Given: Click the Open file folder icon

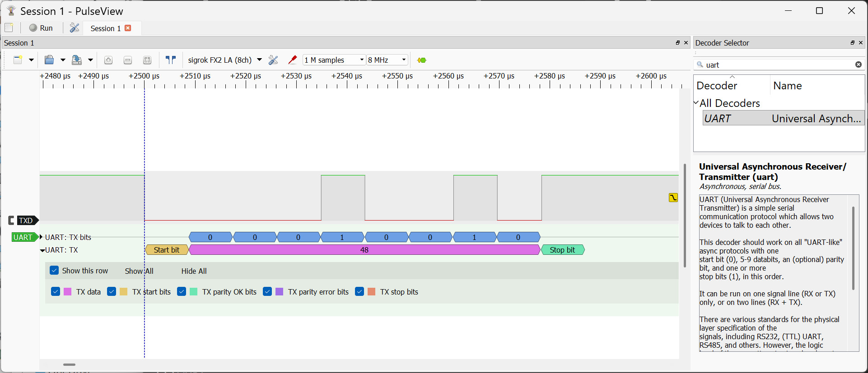Looking at the screenshot, I should 49,60.
